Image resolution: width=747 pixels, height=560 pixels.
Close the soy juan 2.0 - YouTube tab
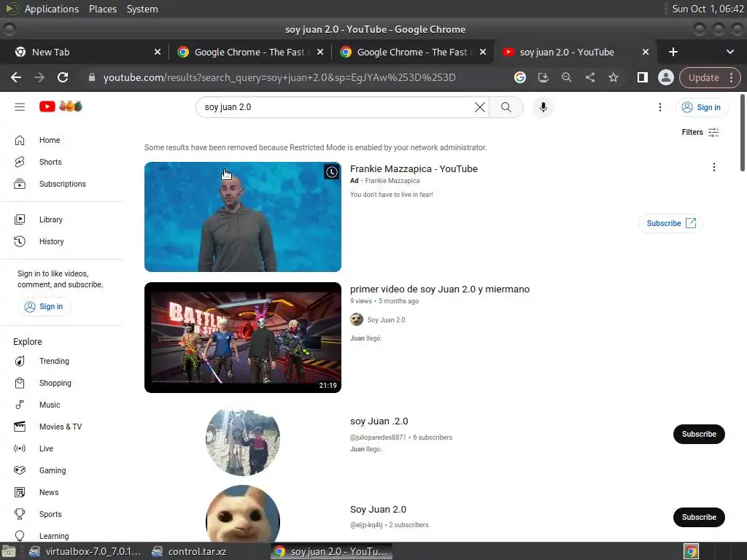click(x=646, y=52)
